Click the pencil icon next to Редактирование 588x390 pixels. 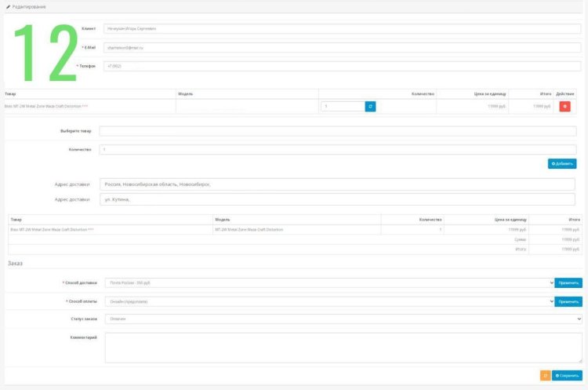pyautogui.click(x=8, y=6)
